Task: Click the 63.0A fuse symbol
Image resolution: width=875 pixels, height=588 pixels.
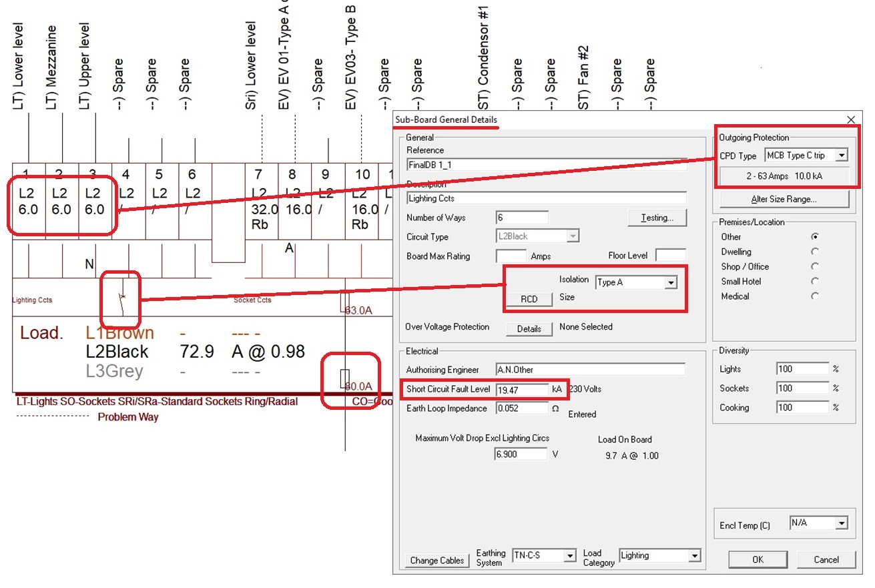Action: point(344,302)
